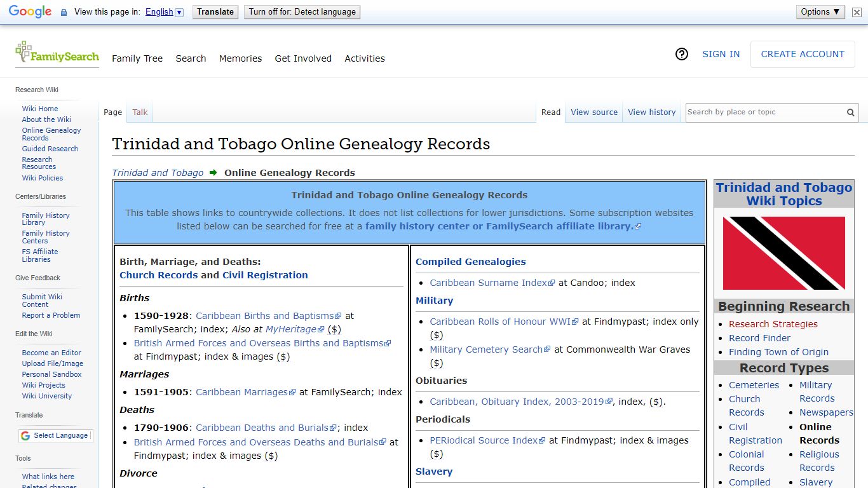Open the Get Involved menu

pos(303,58)
